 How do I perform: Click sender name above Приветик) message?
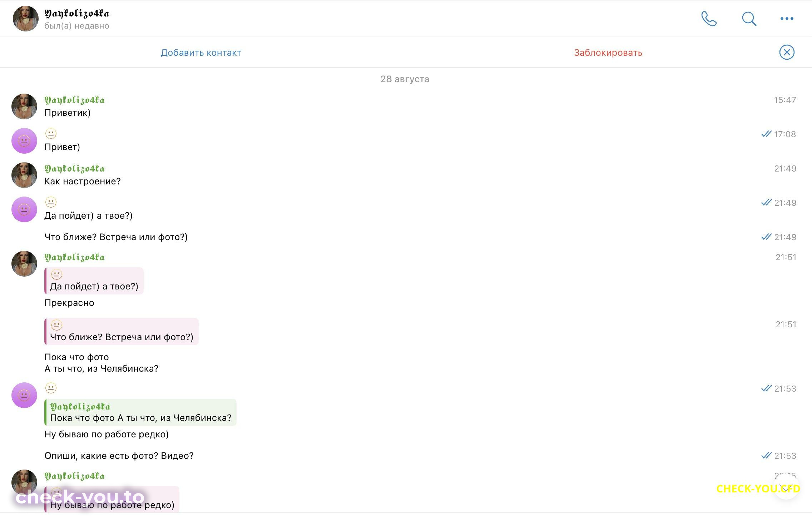(74, 100)
